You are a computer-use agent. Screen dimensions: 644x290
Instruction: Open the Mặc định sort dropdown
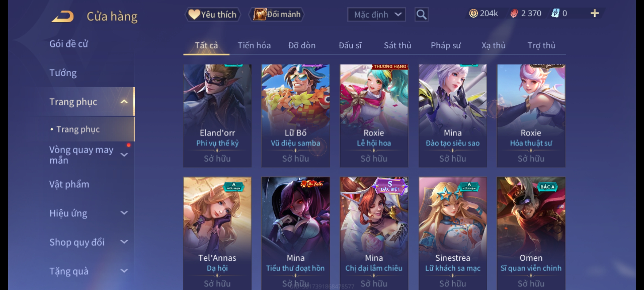point(376,15)
